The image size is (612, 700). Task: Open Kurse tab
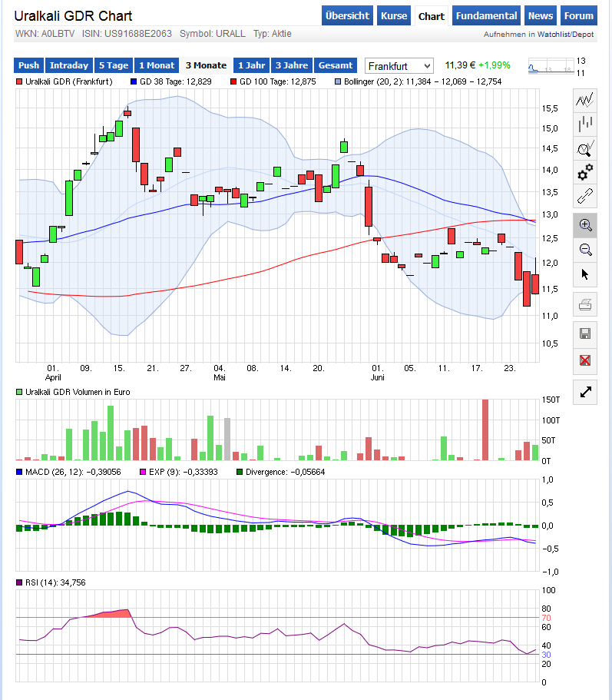click(394, 15)
